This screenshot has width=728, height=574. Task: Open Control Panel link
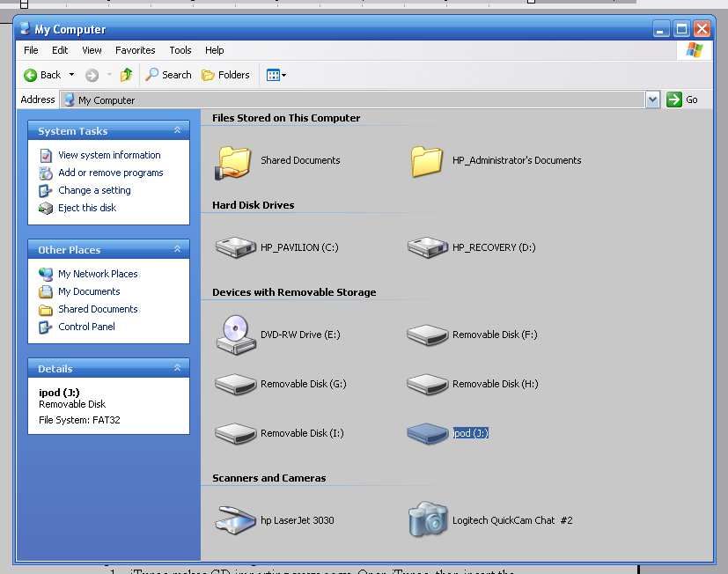[86, 327]
